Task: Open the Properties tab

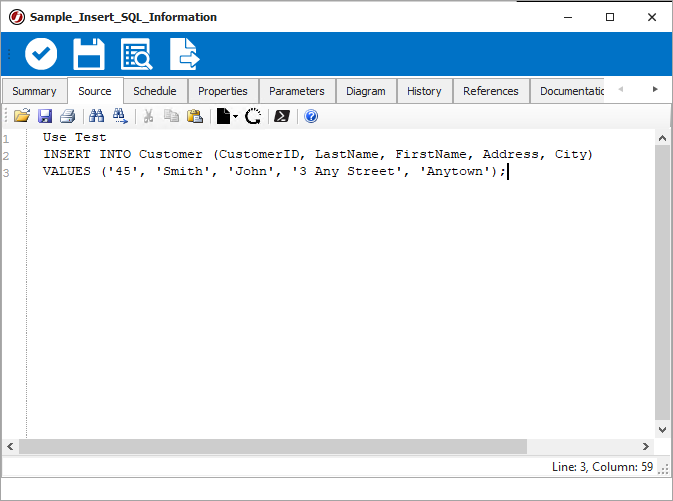Action: pyautogui.click(x=223, y=91)
